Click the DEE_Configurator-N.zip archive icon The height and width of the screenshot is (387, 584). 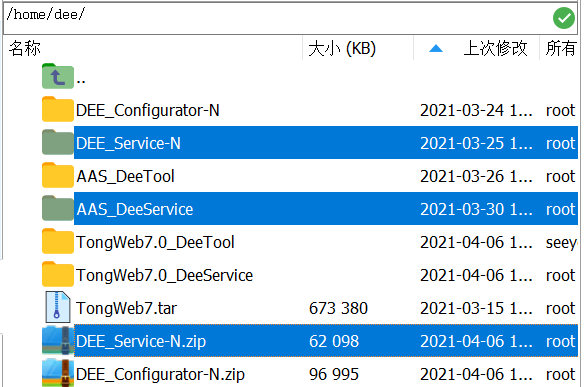[x=58, y=373]
